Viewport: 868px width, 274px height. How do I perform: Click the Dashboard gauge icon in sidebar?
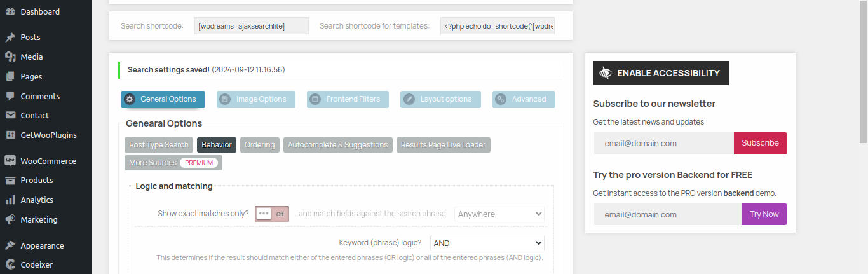coord(10,11)
